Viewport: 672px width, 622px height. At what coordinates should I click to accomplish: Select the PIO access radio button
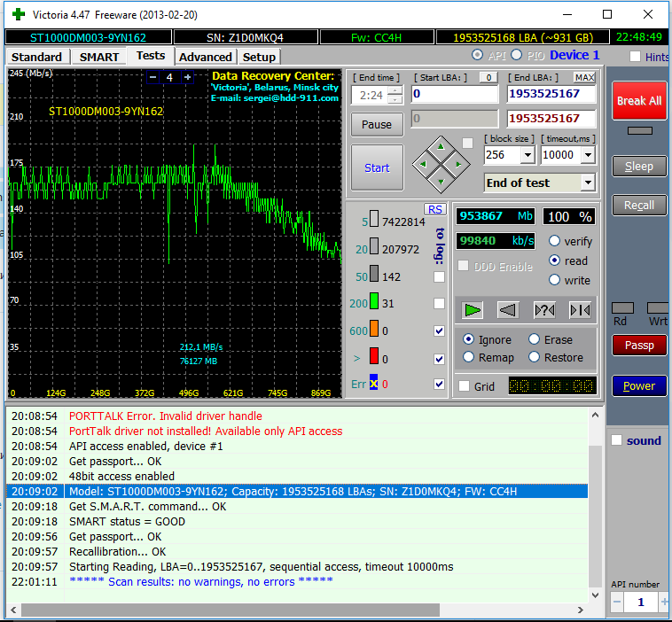click(517, 55)
